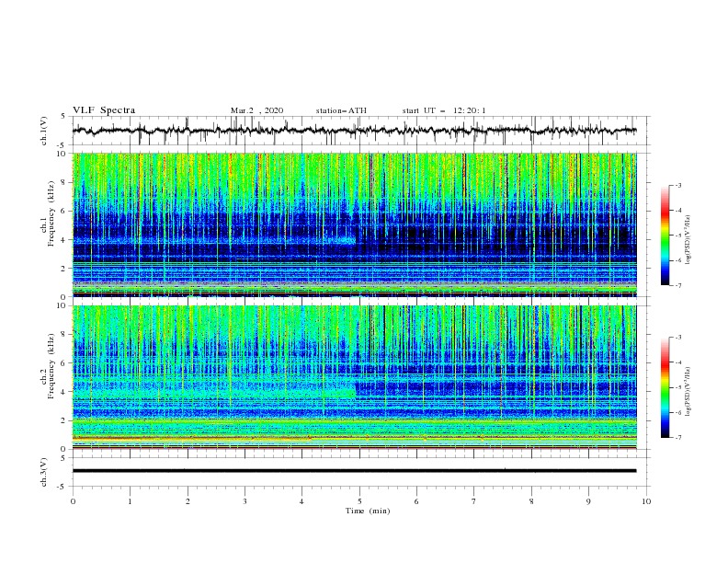Click the time axis tick label "2"

(x=188, y=501)
